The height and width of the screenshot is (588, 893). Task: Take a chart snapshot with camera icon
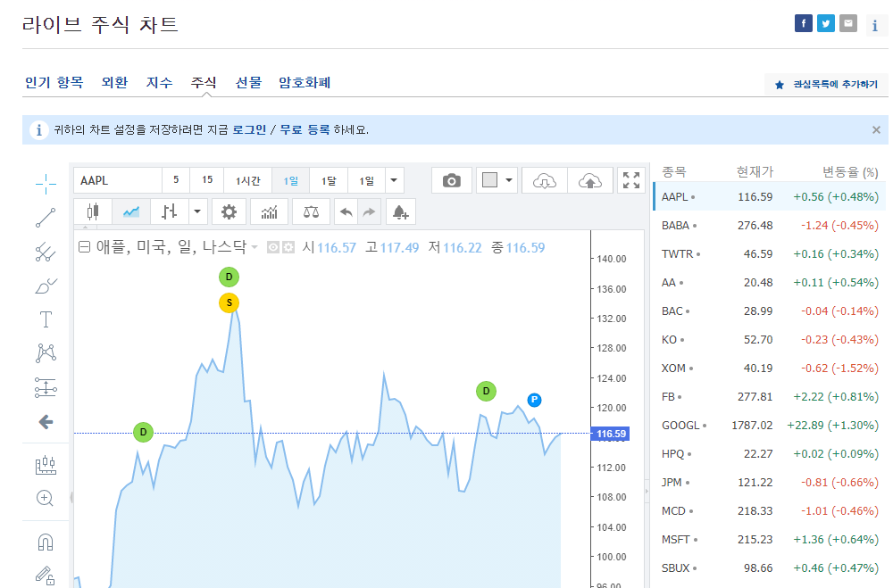(x=452, y=181)
